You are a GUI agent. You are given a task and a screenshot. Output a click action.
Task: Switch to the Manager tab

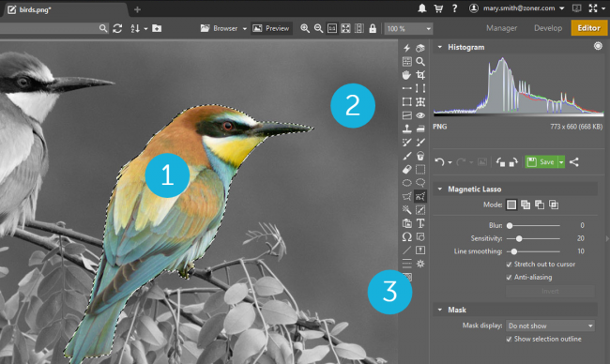501,28
